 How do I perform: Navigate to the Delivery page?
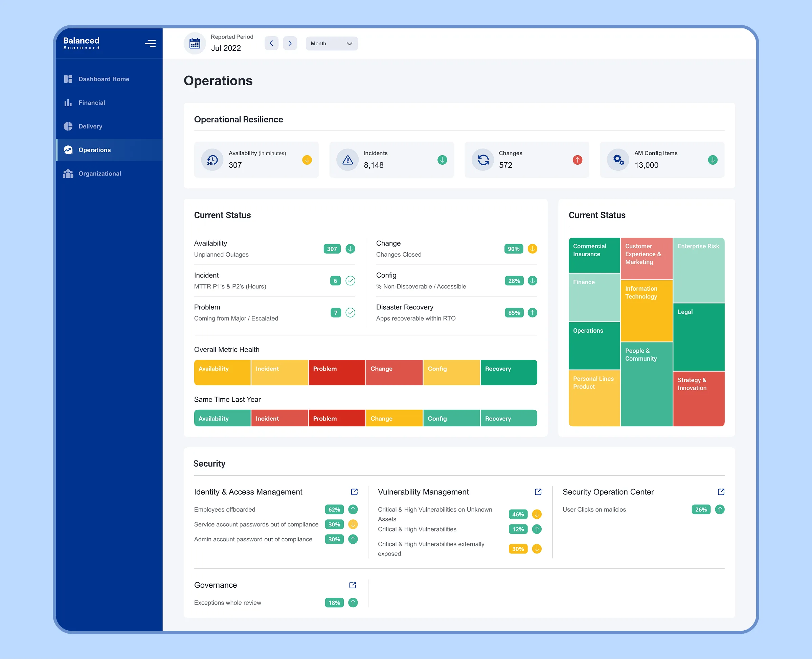[109, 126]
